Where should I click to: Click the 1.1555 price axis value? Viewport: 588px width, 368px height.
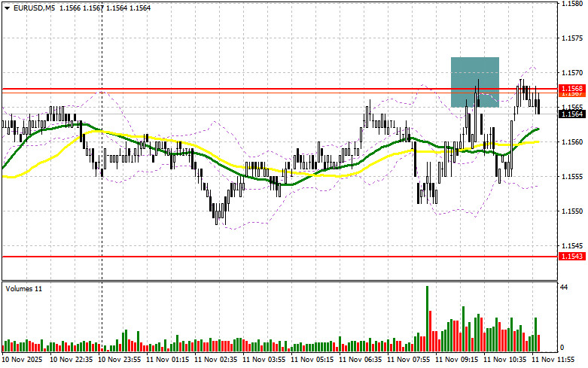tap(572, 177)
